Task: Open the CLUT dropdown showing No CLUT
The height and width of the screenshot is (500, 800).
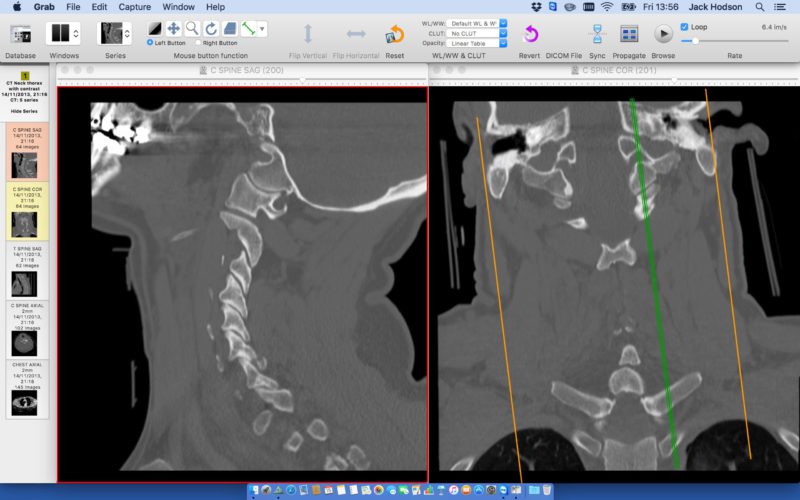Action: pyautogui.click(x=477, y=33)
